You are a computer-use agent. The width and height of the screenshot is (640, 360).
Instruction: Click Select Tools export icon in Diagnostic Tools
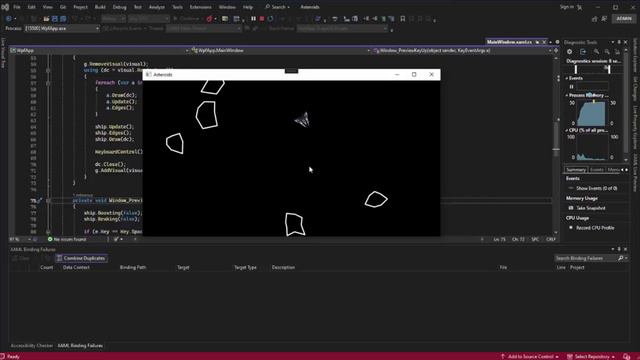[583, 52]
